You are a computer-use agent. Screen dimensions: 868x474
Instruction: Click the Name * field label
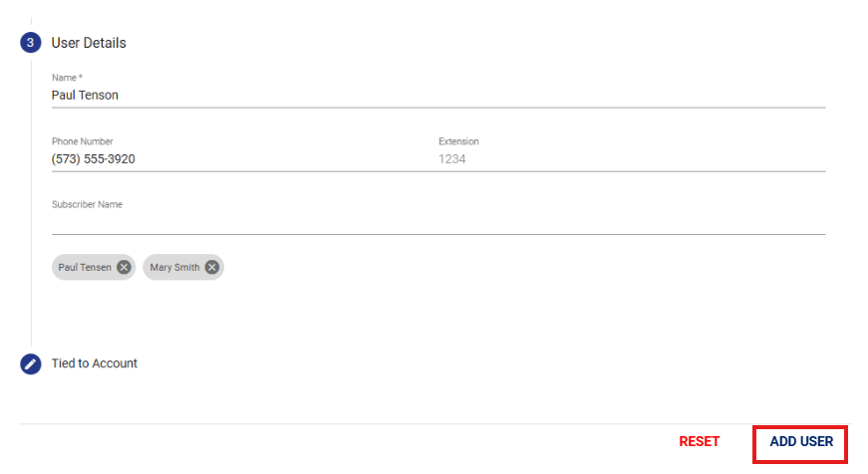click(67, 78)
